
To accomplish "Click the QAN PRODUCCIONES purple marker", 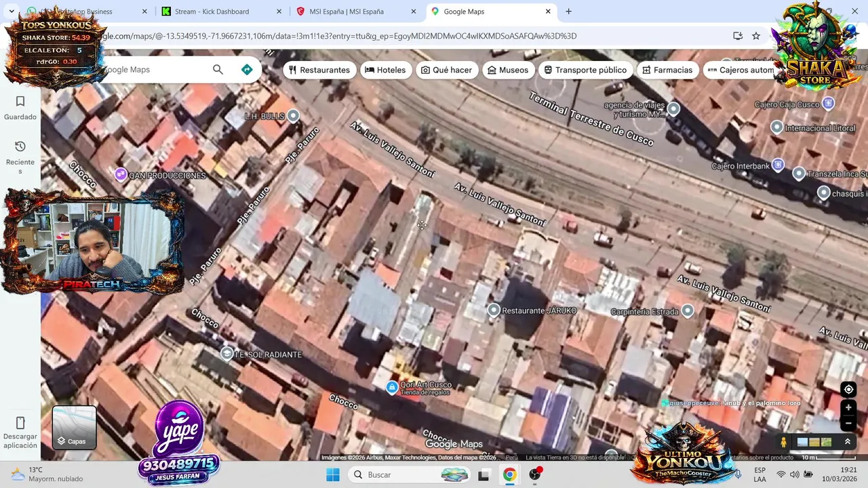I will coord(121,175).
